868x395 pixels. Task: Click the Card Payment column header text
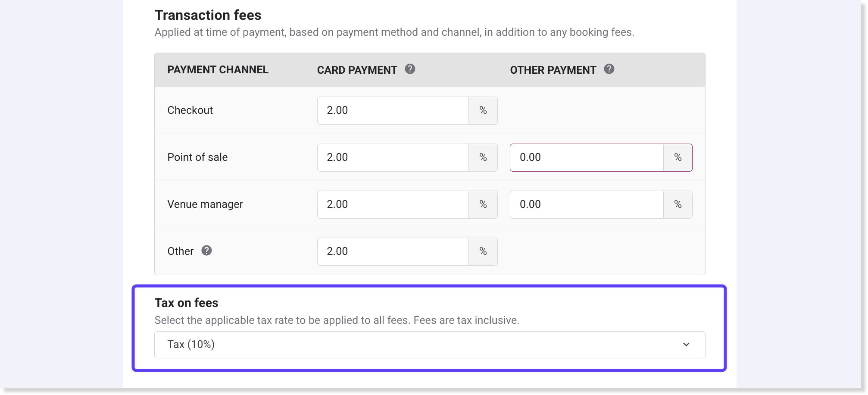(357, 70)
